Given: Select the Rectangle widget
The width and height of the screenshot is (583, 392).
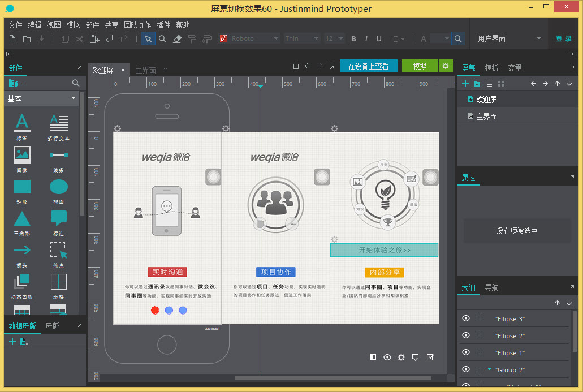Looking at the screenshot, I should pyautogui.click(x=22, y=191).
